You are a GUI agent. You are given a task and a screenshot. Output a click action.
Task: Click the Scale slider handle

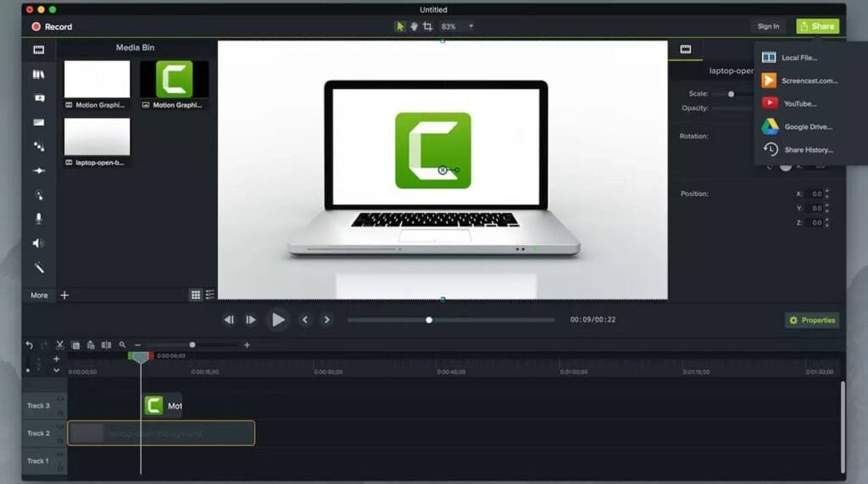(732, 94)
